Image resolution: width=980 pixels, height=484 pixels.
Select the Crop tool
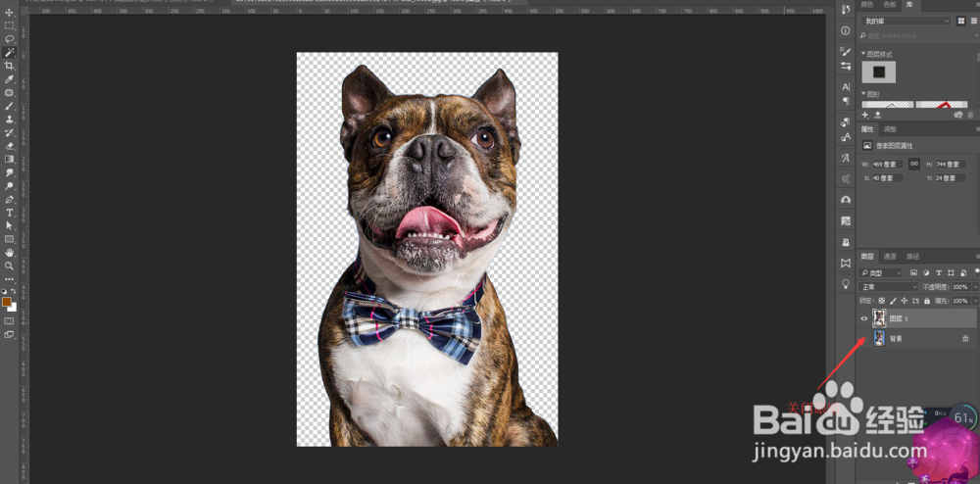pos(10,66)
